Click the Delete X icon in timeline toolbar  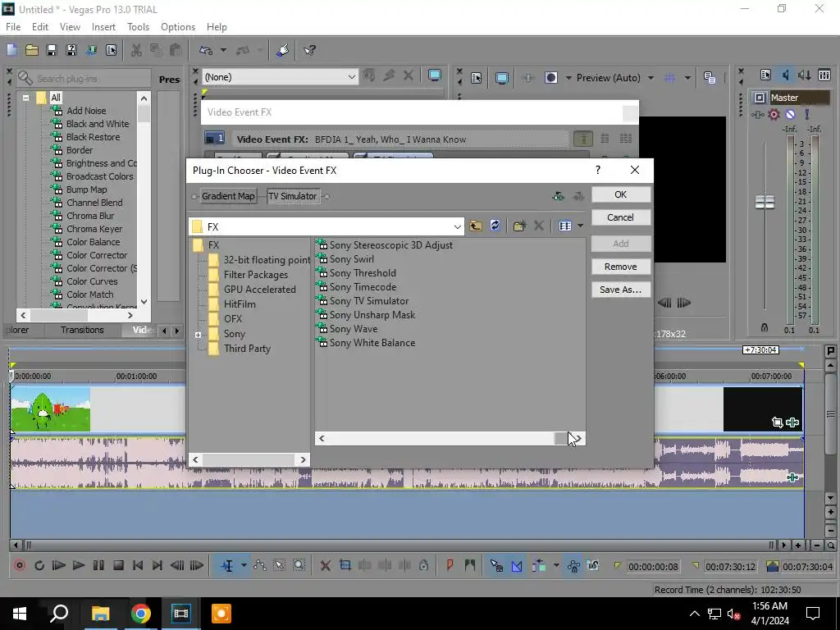[325, 565]
